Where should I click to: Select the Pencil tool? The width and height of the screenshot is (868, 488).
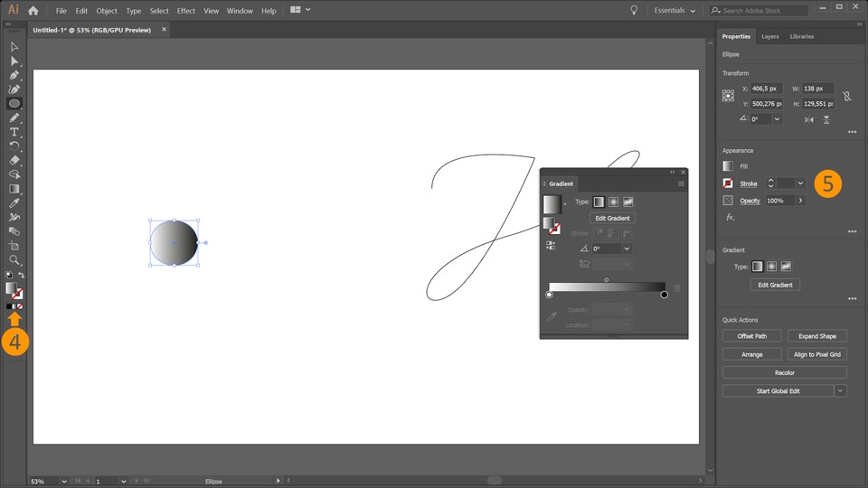tap(14, 117)
